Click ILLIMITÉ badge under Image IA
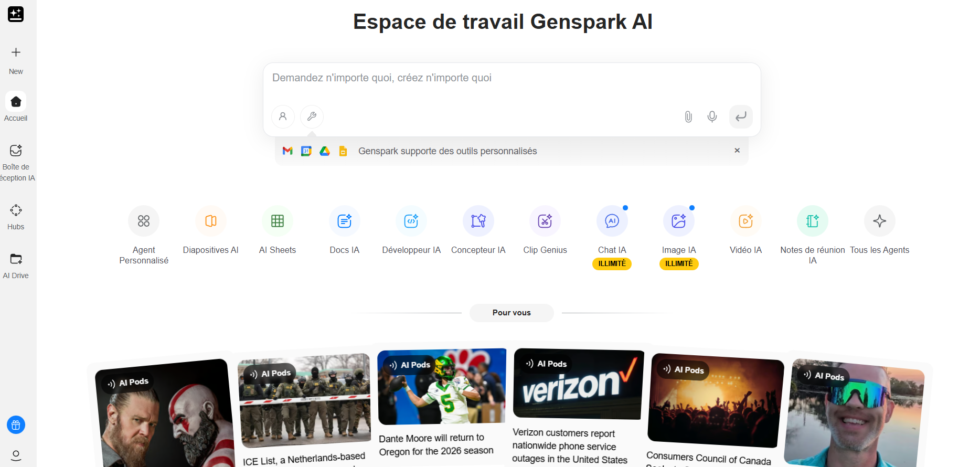980x467 pixels. [679, 263]
